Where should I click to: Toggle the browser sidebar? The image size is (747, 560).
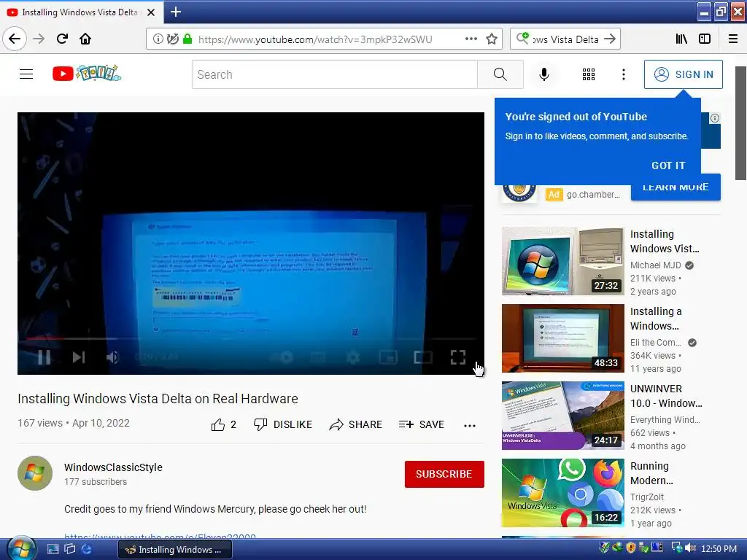pyautogui.click(x=705, y=39)
